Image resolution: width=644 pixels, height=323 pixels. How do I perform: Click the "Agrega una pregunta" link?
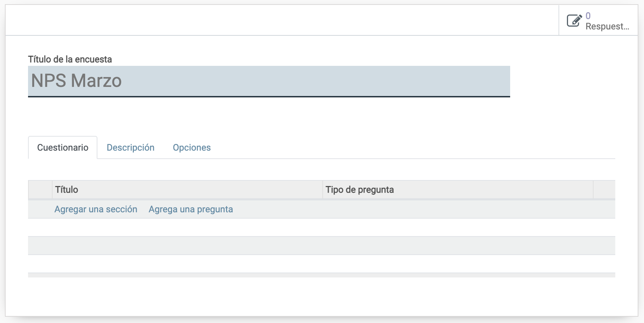[191, 209]
